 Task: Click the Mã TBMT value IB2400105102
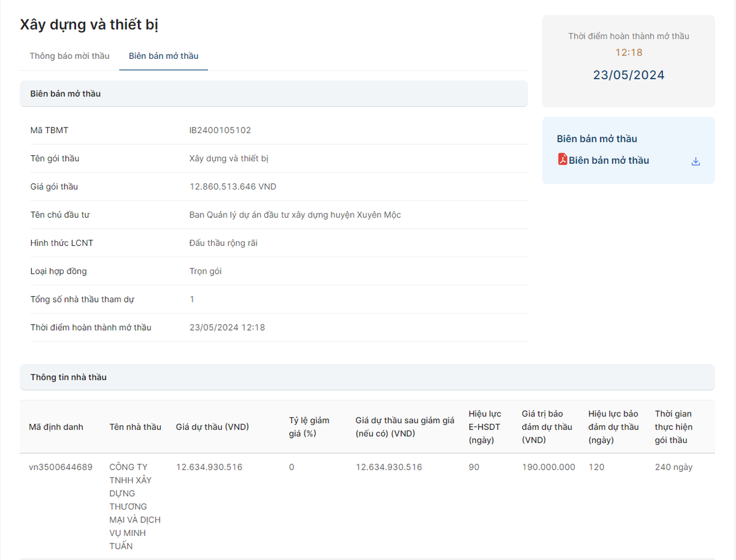220,130
